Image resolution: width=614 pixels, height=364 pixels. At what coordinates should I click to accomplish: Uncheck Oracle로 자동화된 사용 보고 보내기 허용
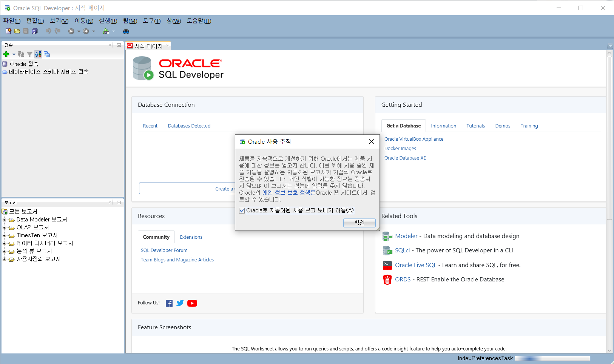click(x=242, y=210)
